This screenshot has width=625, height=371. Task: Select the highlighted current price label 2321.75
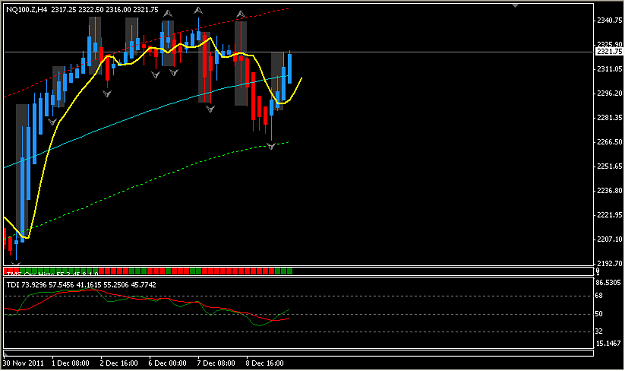(609, 51)
